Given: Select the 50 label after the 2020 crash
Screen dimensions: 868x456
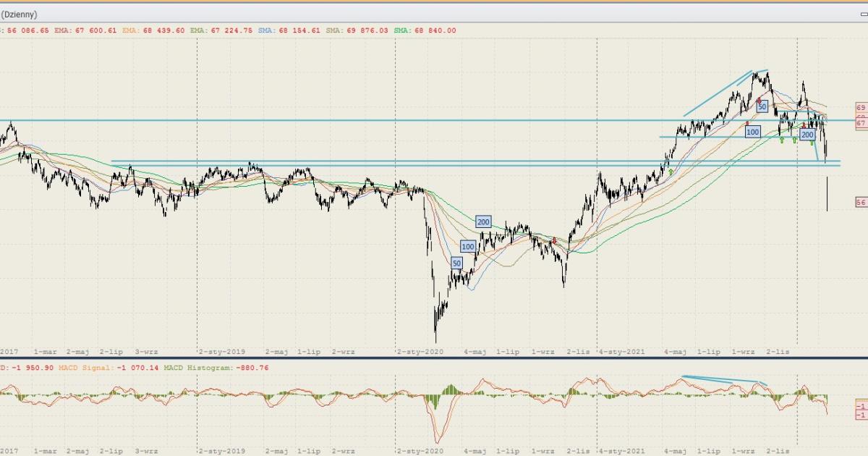Looking at the screenshot, I should coord(456,263).
